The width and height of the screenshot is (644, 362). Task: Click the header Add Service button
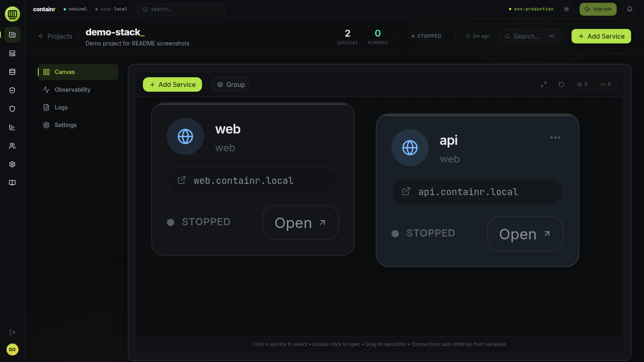pyautogui.click(x=601, y=36)
